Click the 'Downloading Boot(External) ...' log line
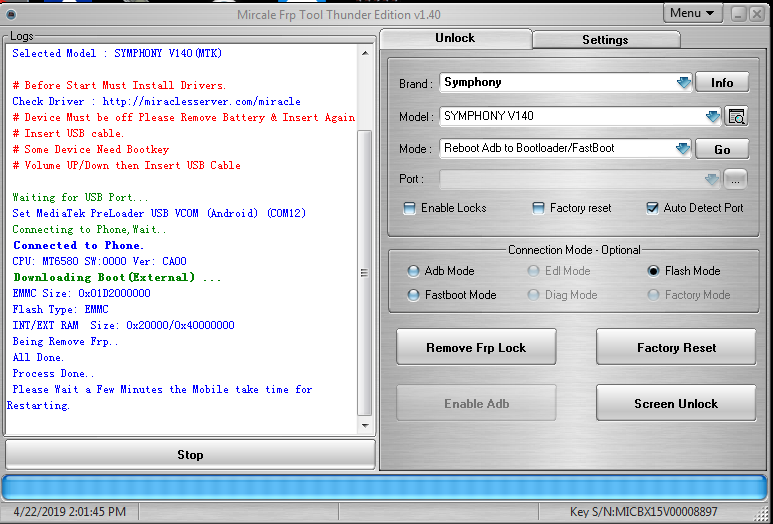Screen dimensions: 773x524 117,278
